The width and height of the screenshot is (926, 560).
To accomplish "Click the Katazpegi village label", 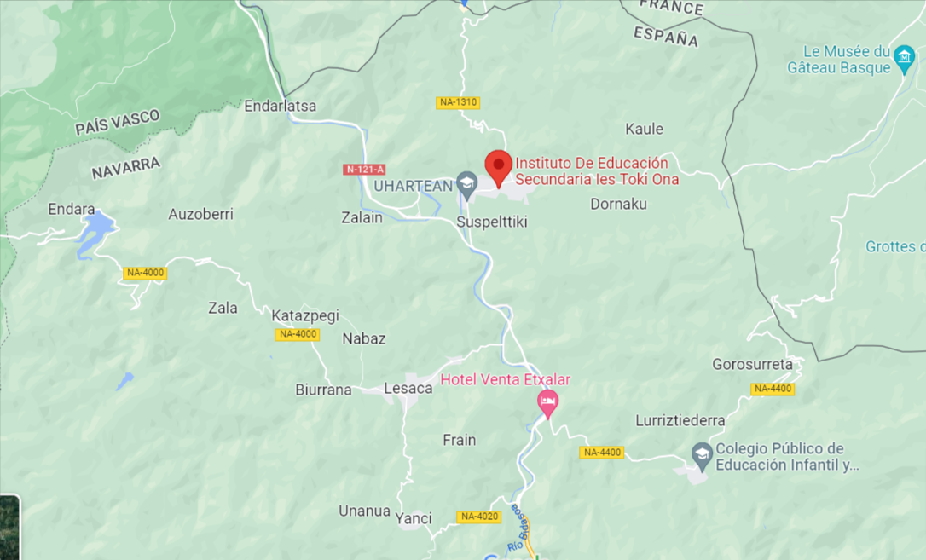I will (305, 315).
